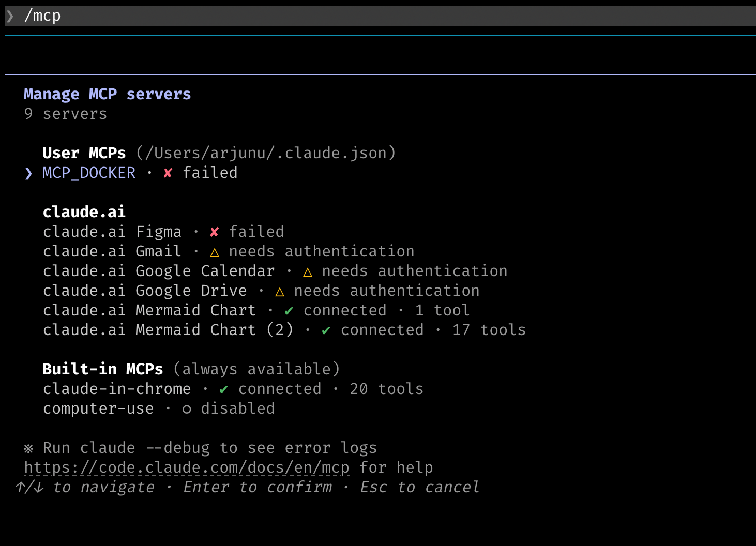756x546 pixels.
Task: Click the 'failed' status text for Figma
Action: tap(256, 232)
